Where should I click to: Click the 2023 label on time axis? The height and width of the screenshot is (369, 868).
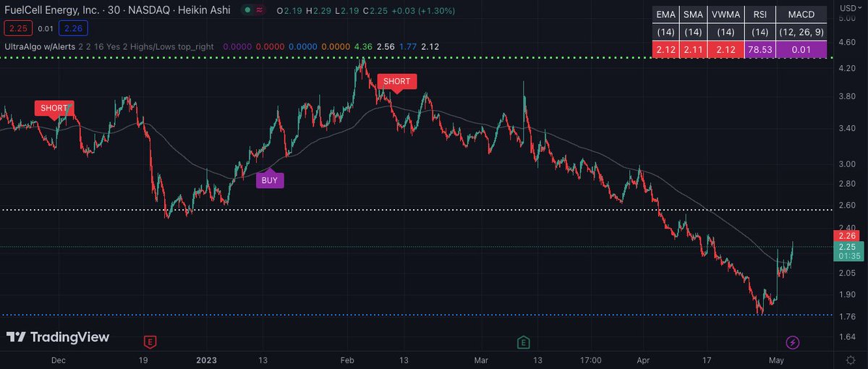click(207, 359)
